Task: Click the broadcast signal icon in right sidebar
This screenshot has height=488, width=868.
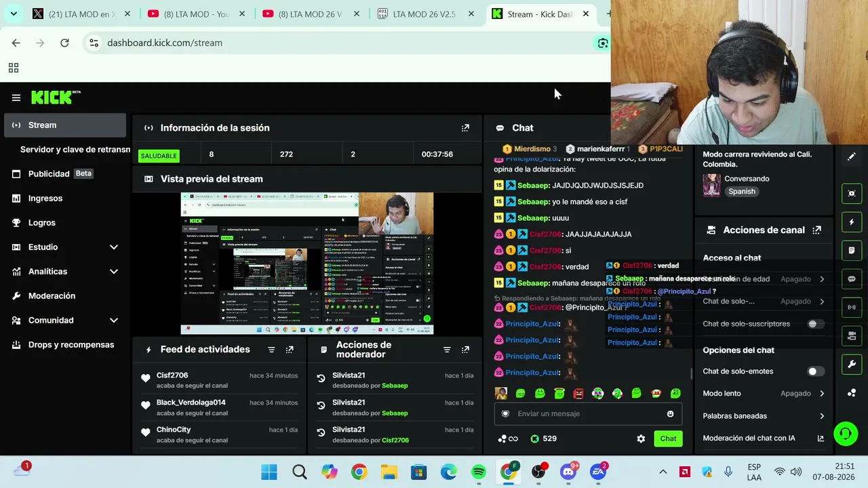Action: pyautogui.click(x=852, y=307)
